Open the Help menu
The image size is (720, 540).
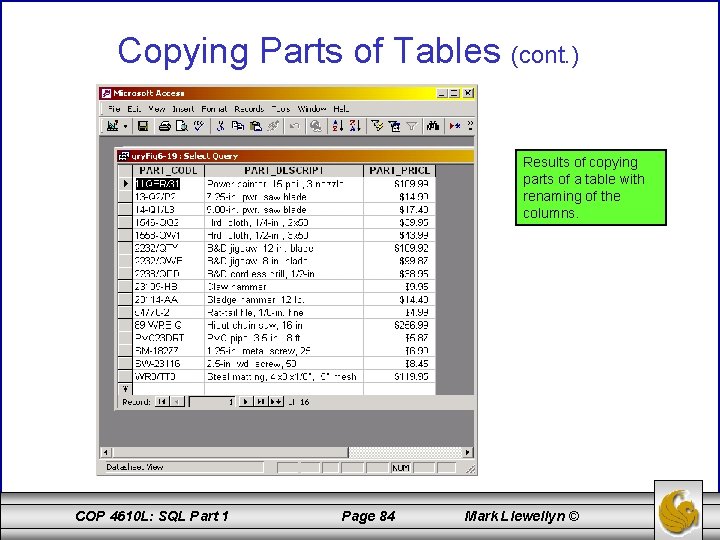(x=341, y=109)
